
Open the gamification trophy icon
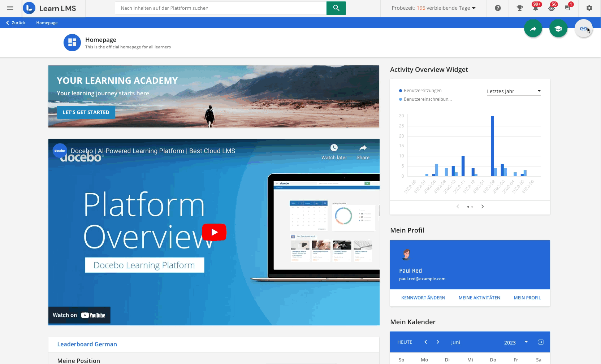pos(520,8)
